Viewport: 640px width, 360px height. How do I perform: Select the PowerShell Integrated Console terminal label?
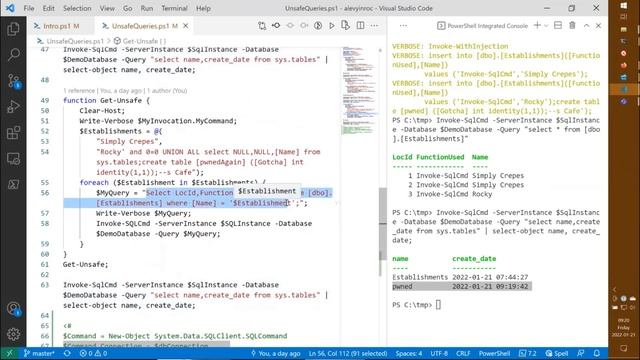point(483,26)
